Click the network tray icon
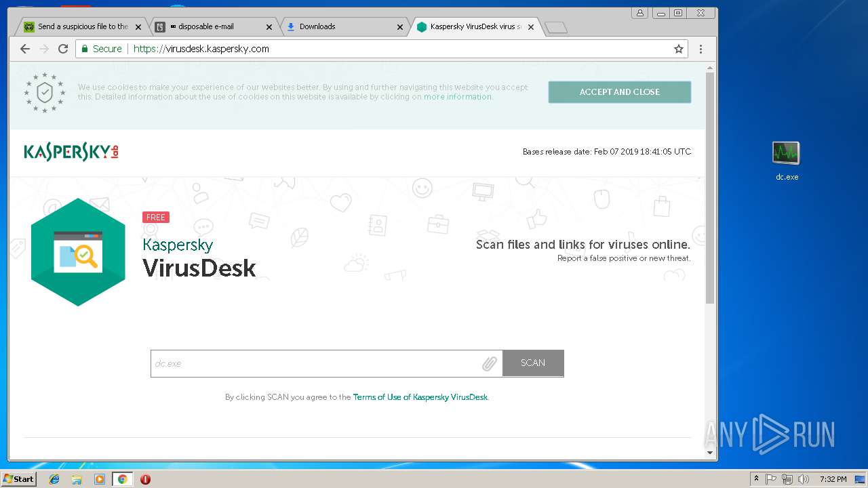The width and height of the screenshot is (868, 488). pyautogui.click(x=787, y=479)
